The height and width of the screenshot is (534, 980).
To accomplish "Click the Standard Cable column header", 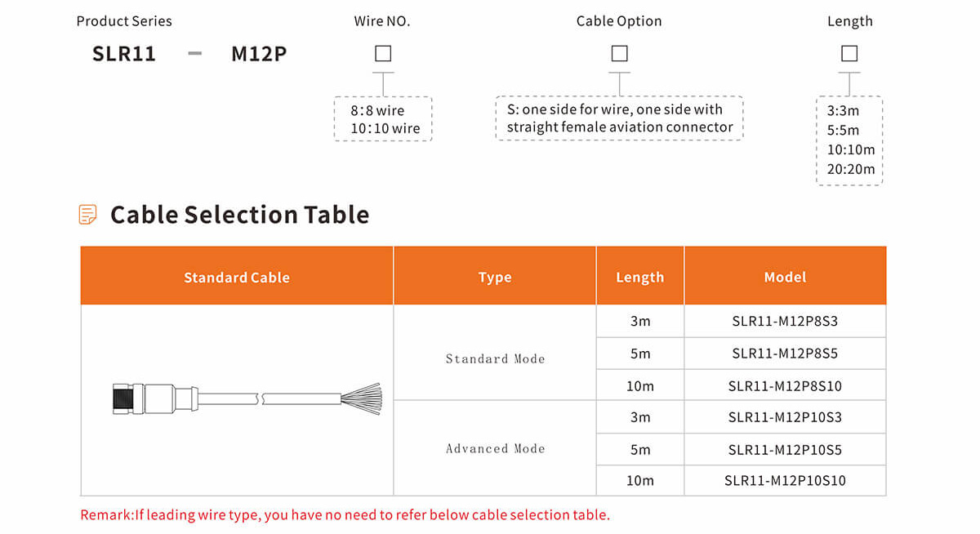I will pyautogui.click(x=237, y=278).
